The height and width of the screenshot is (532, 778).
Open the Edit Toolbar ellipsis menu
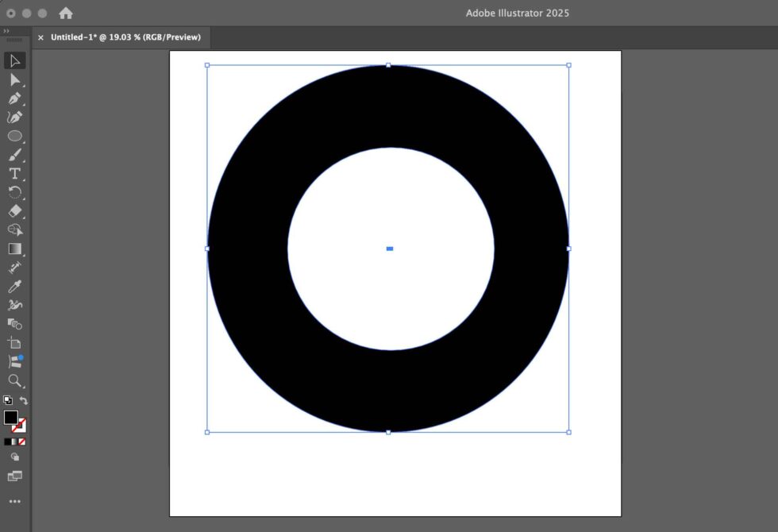pyautogui.click(x=14, y=501)
